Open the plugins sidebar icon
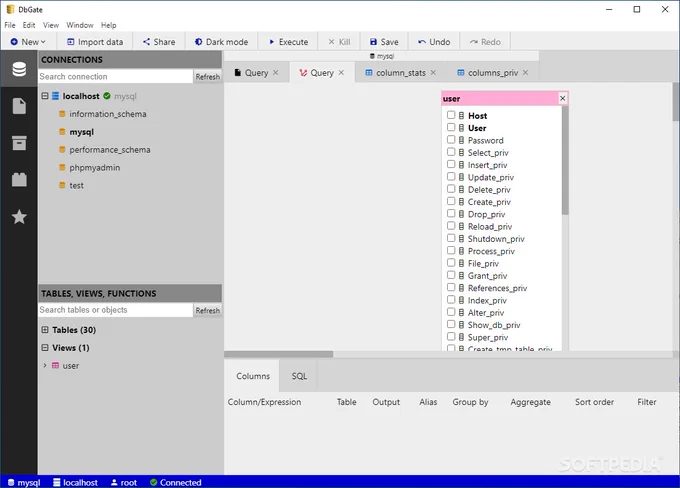The height and width of the screenshot is (488, 680). (x=19, y=180)
